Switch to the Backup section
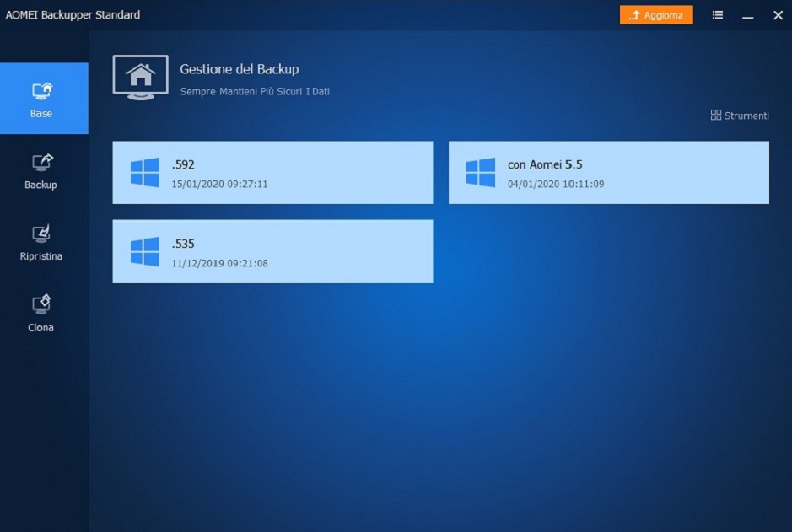The image size is (792, 532). [x=41, y=171]
